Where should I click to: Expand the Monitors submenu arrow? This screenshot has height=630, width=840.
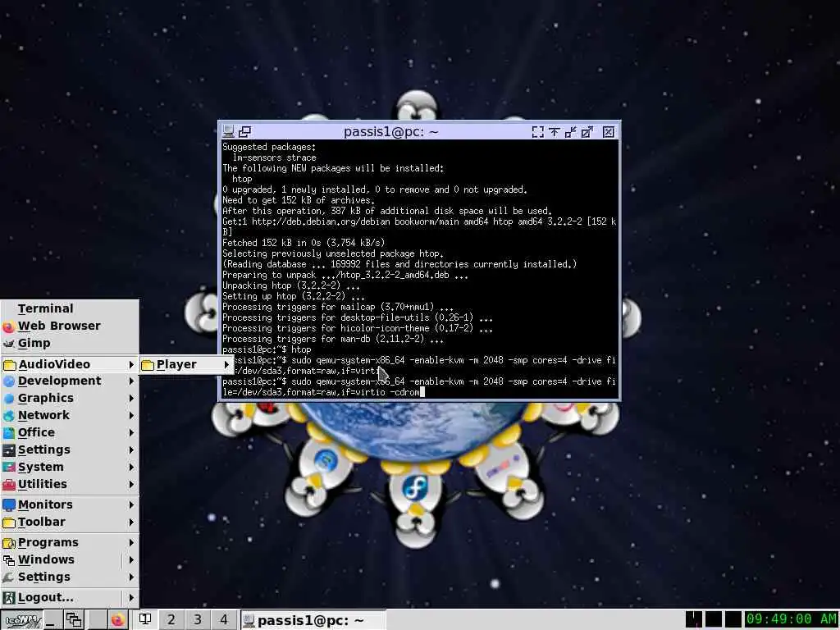131,504
